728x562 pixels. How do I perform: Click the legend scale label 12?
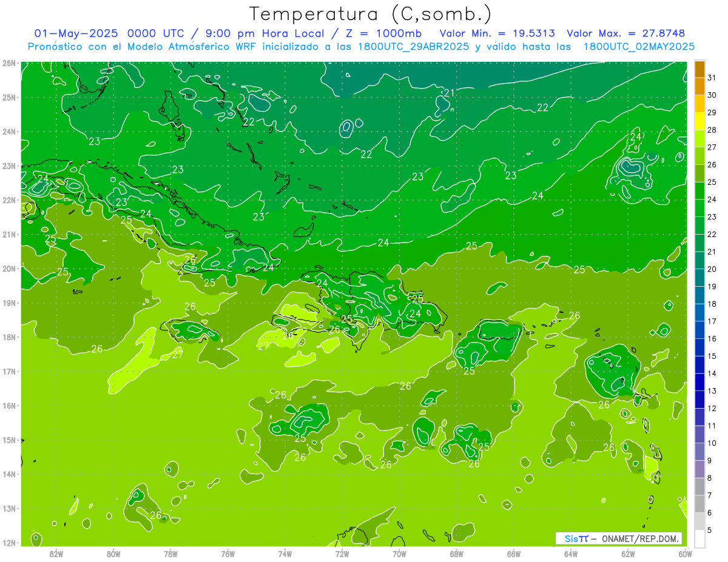pos(712,409)
